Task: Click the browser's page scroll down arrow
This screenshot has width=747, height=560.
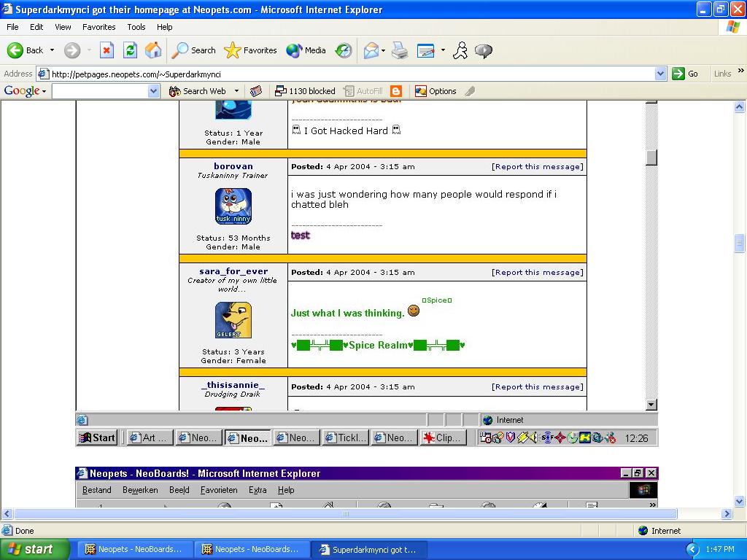Action: [740, 501]
